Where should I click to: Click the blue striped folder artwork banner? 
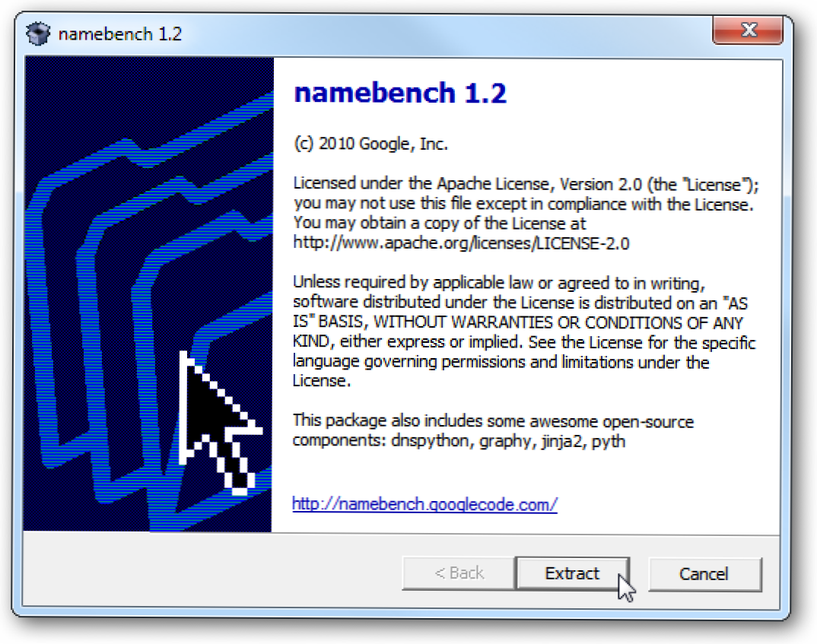[148, 294]
